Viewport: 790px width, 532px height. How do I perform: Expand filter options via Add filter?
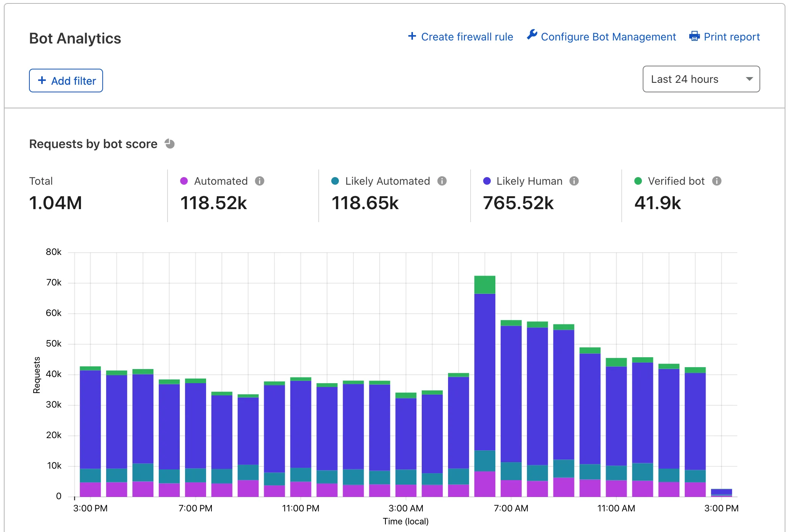click(66, 81)
